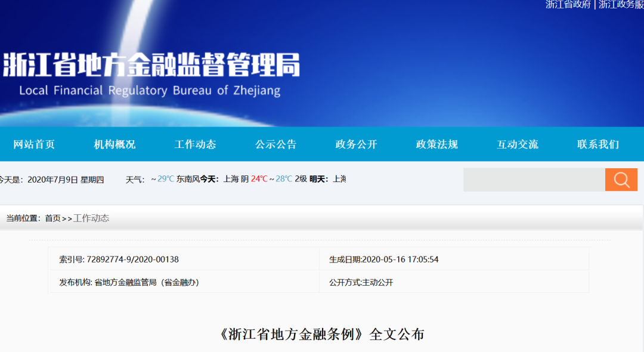
Task: Click 工作动态 in the breadcrumb path
Action: pos(91,218)
